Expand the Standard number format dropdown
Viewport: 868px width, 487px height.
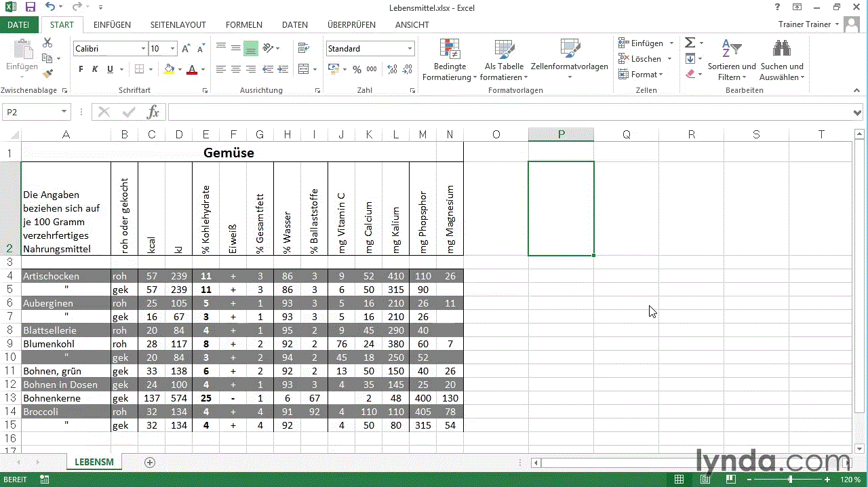point(410,49)
